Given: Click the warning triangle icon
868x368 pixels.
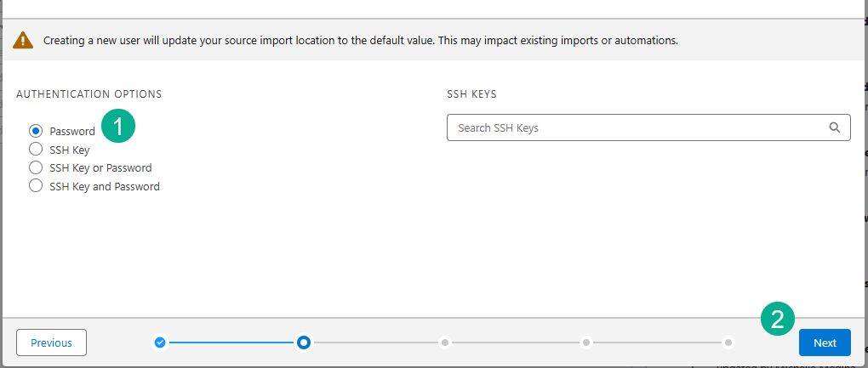Looking at the screenshot, I should pos(24,40).
